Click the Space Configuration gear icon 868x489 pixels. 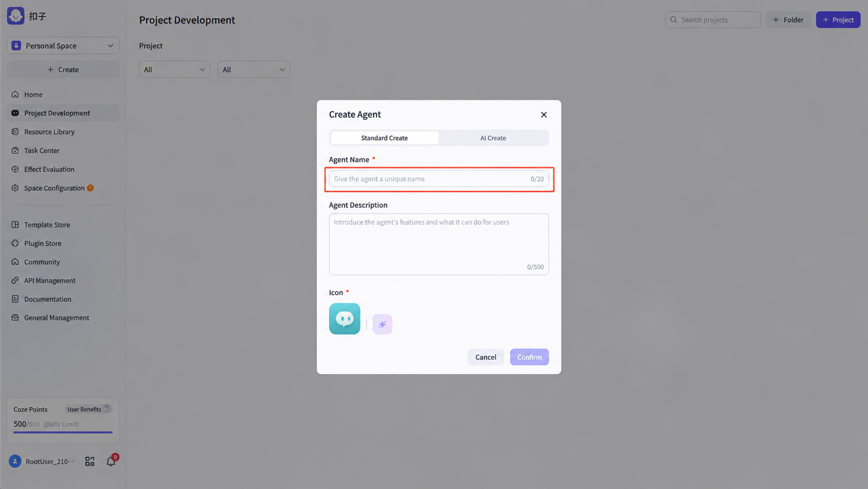[15, 188]
